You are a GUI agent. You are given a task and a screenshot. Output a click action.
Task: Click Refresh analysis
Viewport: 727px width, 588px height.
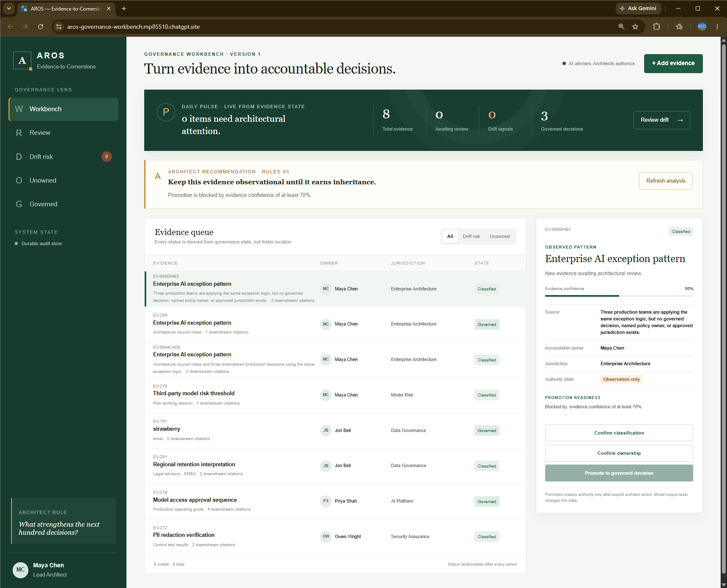click(666, 181)
